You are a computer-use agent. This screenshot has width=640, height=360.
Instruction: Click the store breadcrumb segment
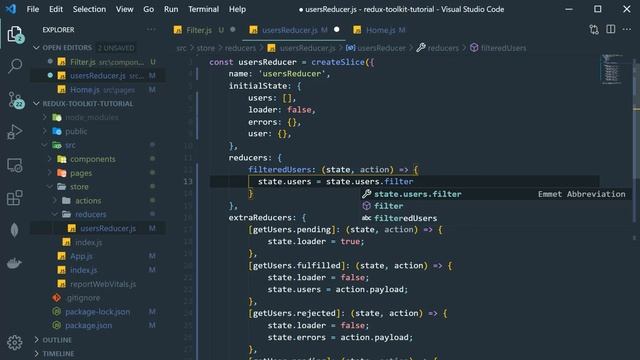tap(205, 48)
